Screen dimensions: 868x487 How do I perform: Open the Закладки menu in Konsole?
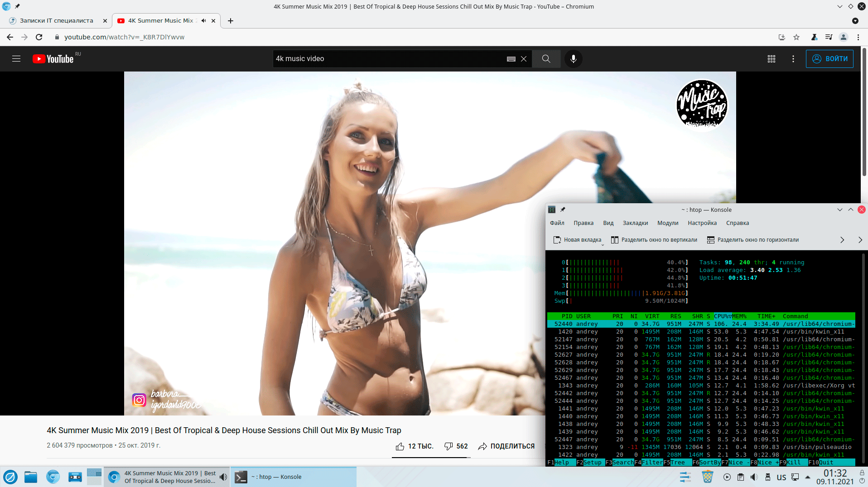pyautogui.click(x=635, y=223)
